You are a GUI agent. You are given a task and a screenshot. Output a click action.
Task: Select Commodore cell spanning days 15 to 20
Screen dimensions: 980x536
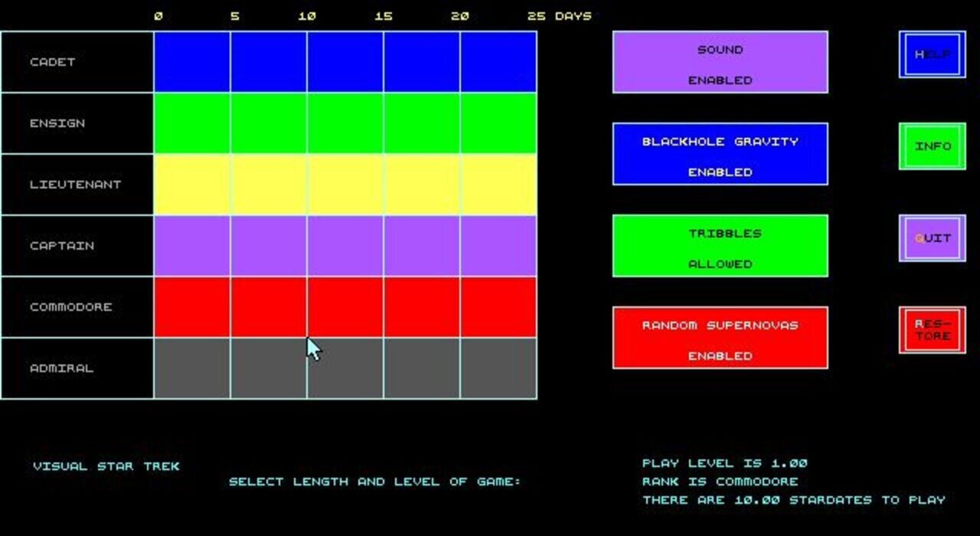(x=422, y=307)
